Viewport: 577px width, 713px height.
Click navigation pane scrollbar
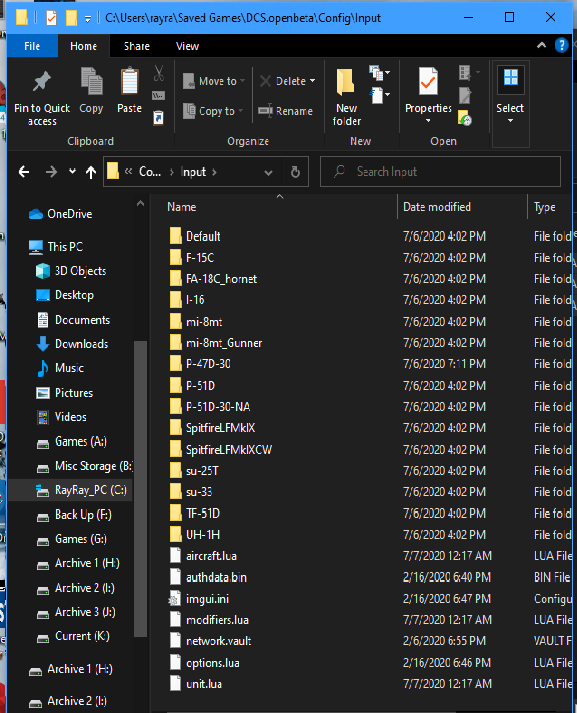tap(140, 489)
